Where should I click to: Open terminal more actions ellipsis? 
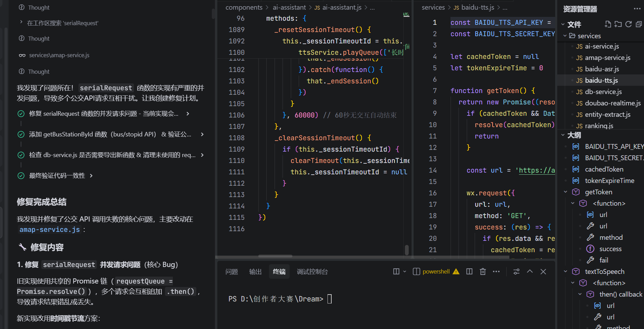(496, 271)
